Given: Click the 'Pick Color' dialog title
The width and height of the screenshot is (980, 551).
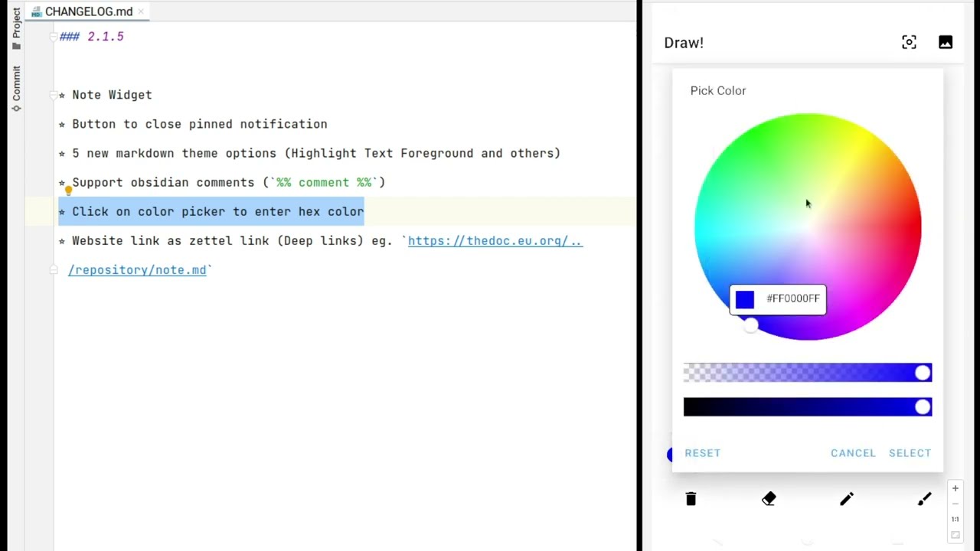Looking at the screenshot, I should (717, 90).
